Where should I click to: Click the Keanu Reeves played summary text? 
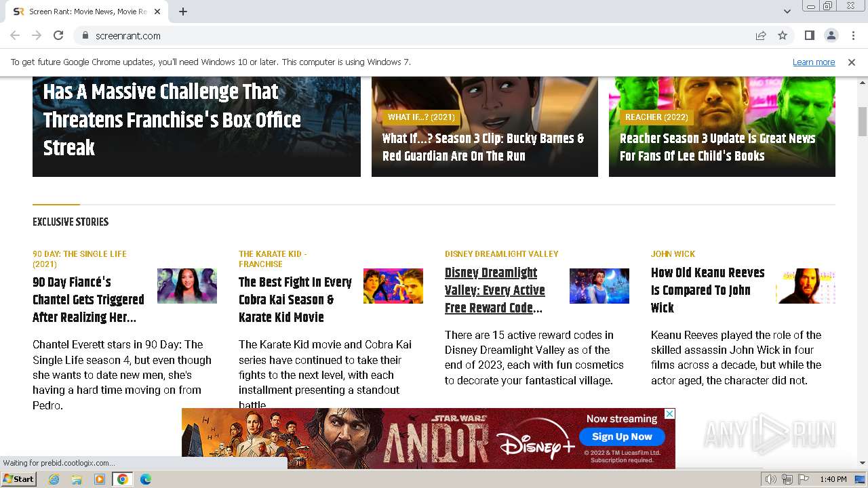(736, 358)
